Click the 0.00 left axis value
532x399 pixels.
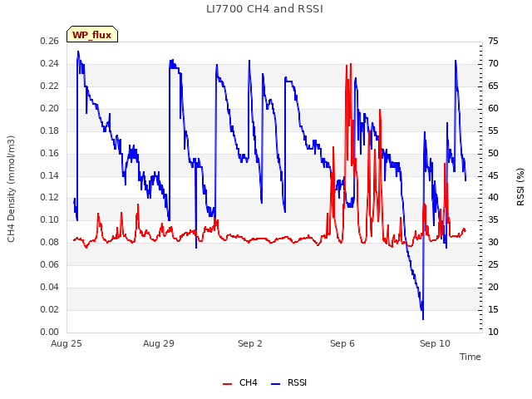tap(50, 332)
